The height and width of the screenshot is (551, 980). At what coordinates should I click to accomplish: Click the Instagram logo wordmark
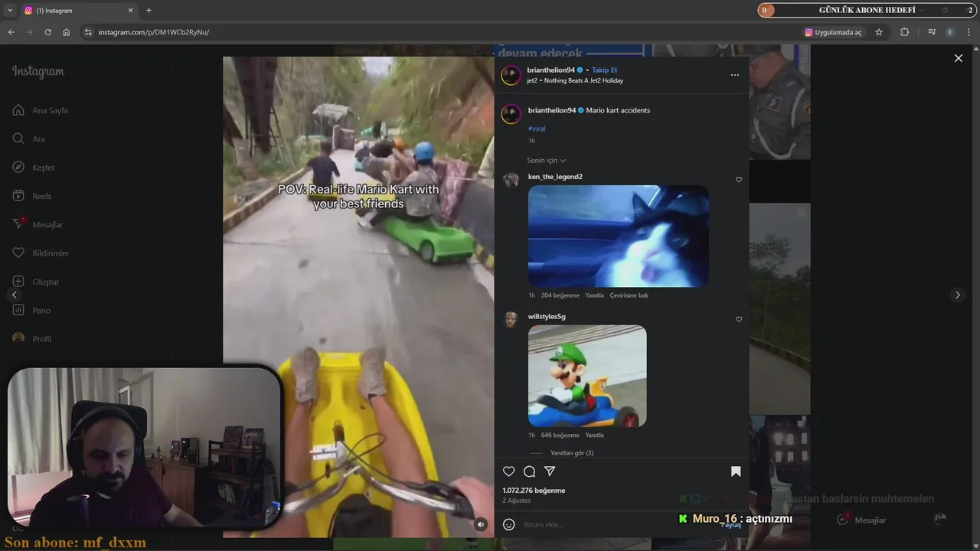(38, 72)
